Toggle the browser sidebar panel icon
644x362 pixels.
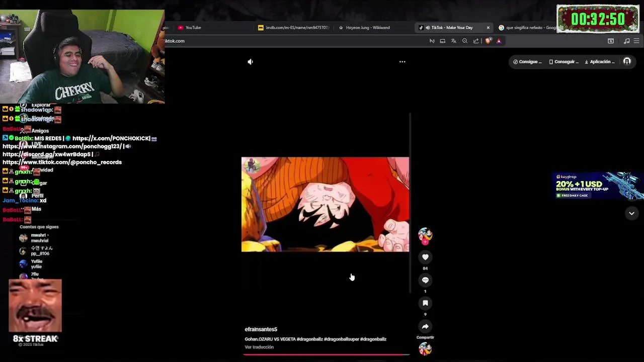click(611, 41)
